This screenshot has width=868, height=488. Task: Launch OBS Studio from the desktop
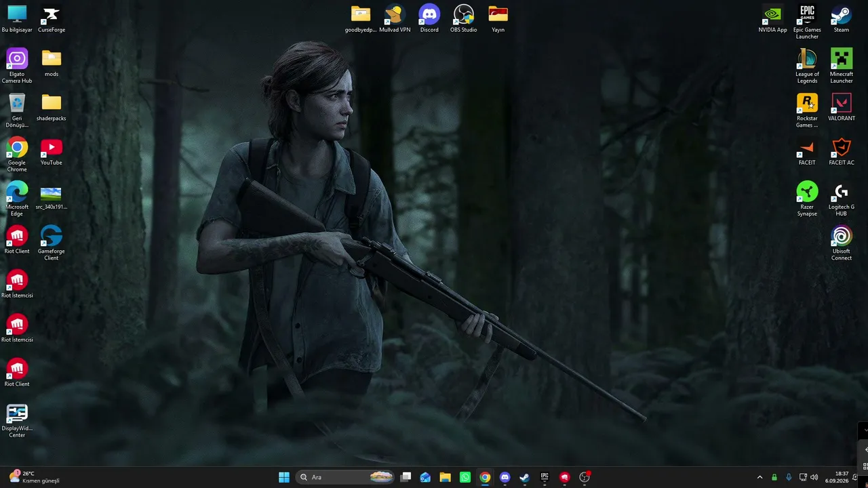click(x=464, y=19)
